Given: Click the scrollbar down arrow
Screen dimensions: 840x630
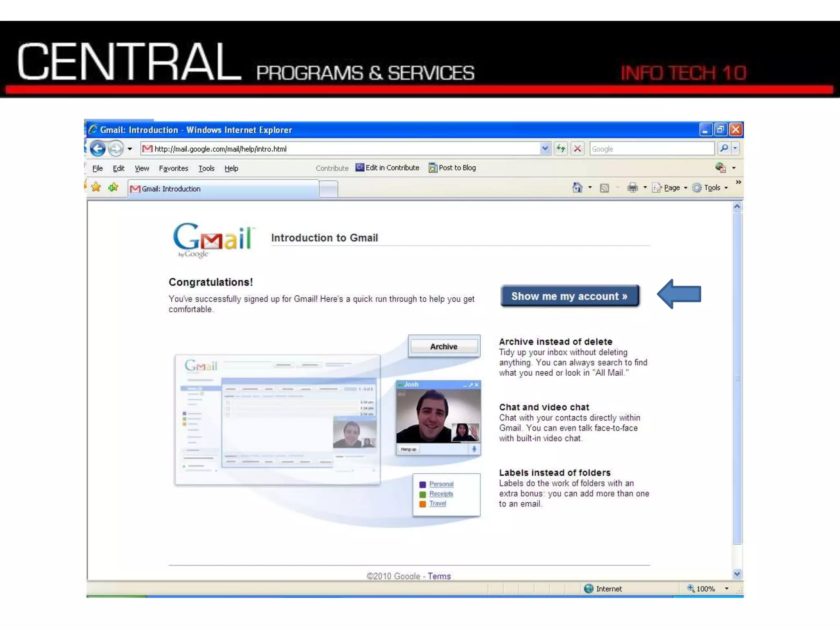Looking at the screenshot, I should tap(737, 574).
